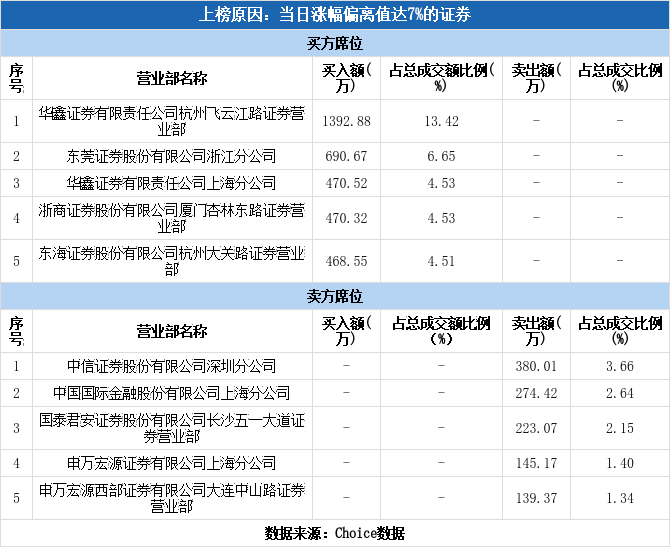Select sell amount 223.07
The height and width of the screenshot is (547, 670).
coord(536,428)
